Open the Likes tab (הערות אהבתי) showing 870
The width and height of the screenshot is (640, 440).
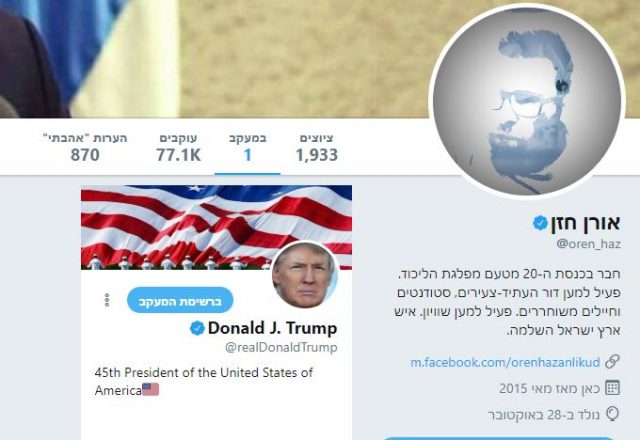pyautogui.click(x=85, y=148)
